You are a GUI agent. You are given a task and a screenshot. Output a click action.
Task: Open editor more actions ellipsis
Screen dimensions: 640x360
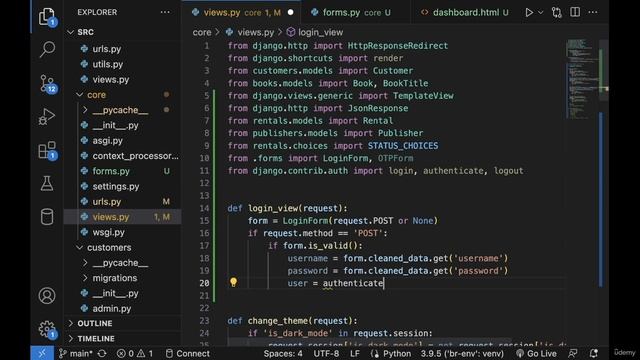tap(593, 12)
